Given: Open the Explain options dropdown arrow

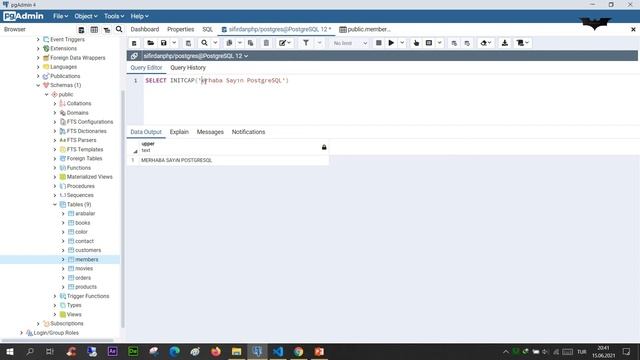Looking at the screenshot, I should pyautogui.click(x=440, y=43).
